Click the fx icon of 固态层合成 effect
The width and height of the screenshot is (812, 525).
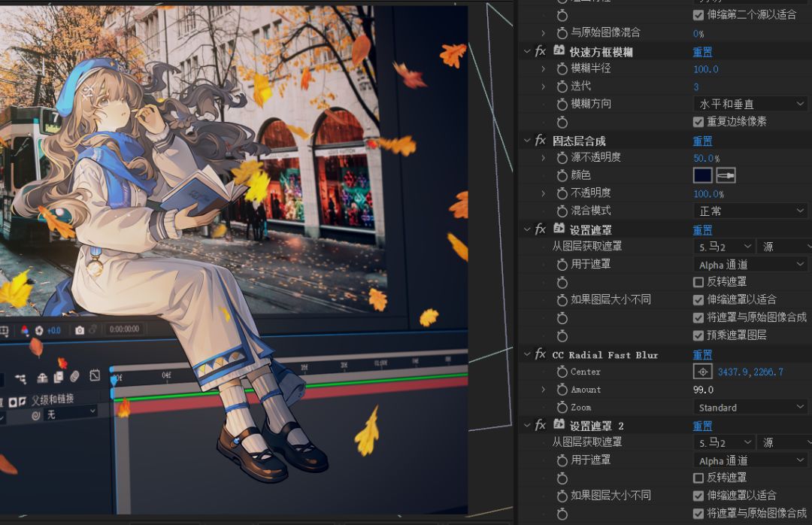pos(540,141)
